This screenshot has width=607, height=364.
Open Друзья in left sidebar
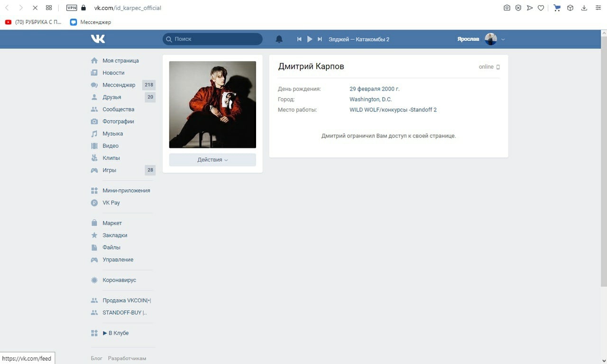[x=111, y=97]
